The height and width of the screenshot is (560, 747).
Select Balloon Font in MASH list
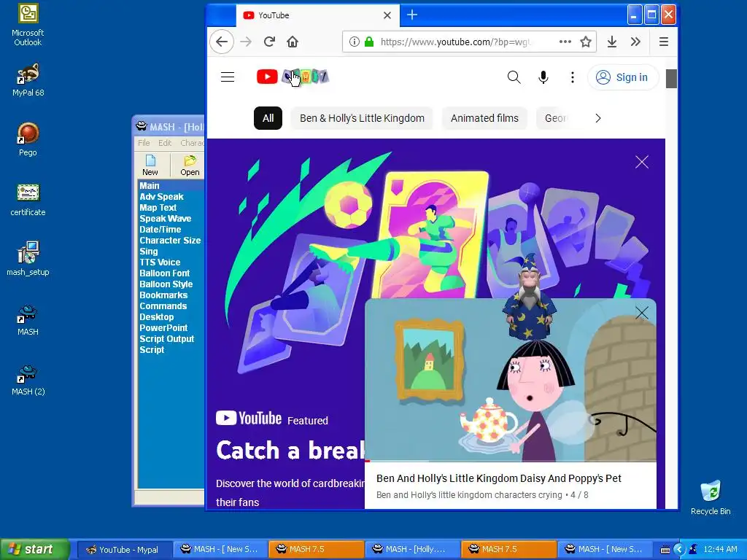tap(165, 273)
